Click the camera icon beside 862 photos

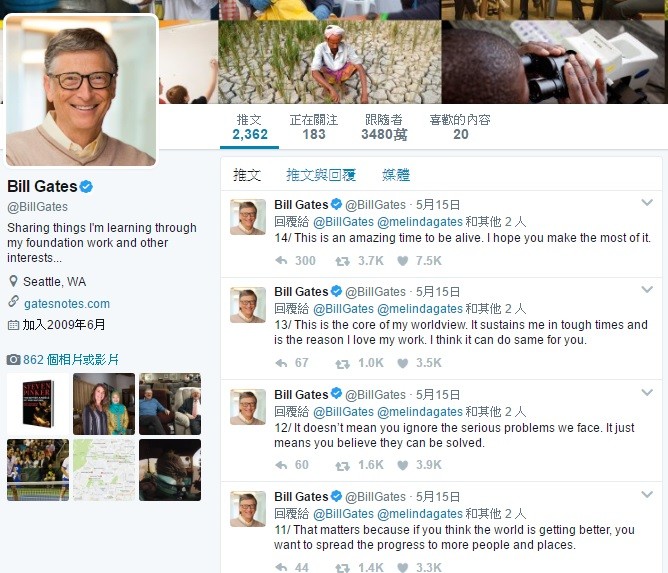pos(13,360)
